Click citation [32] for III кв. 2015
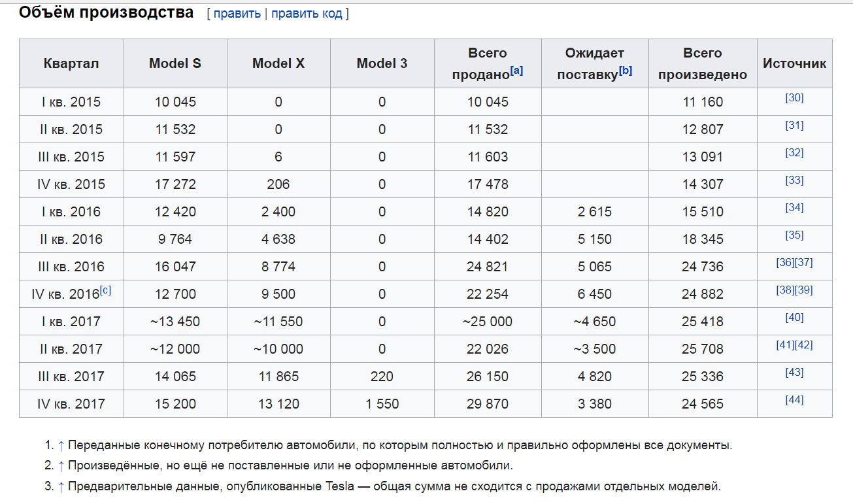 (x=794, y=153)
